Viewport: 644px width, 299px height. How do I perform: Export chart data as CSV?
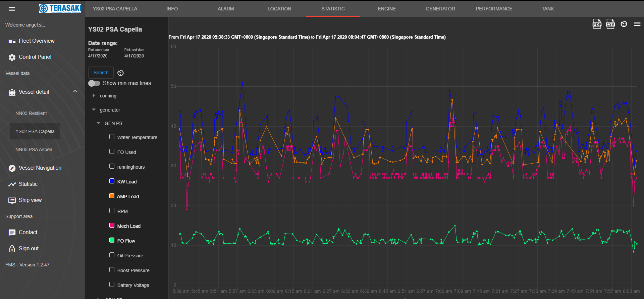pyautogui.click(x=610, y=24)
